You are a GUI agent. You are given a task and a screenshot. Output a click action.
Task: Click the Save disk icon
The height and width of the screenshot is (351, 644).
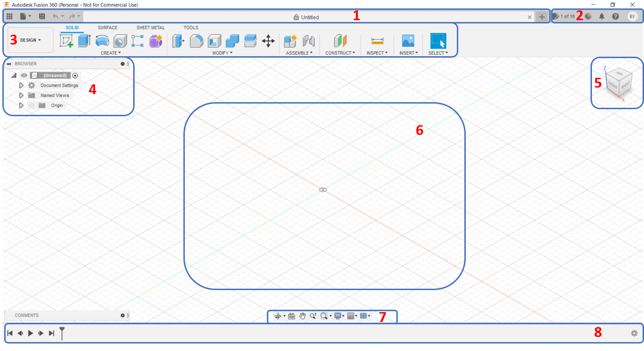point(42,16)
